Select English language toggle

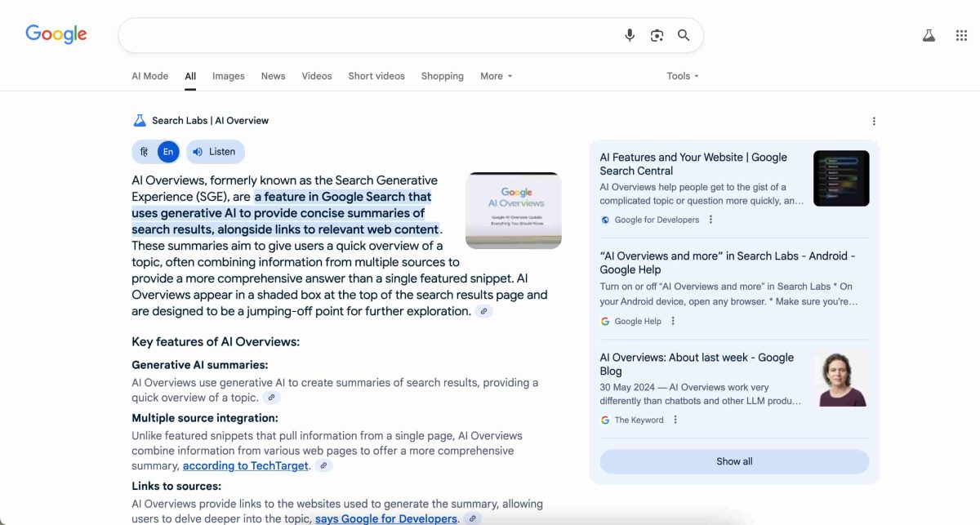point(167,152)
